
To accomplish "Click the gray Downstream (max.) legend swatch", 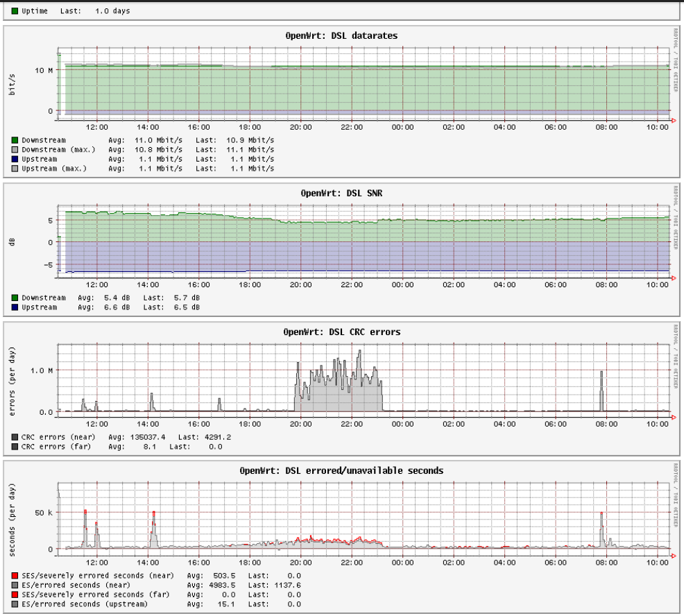I will 15,150.
